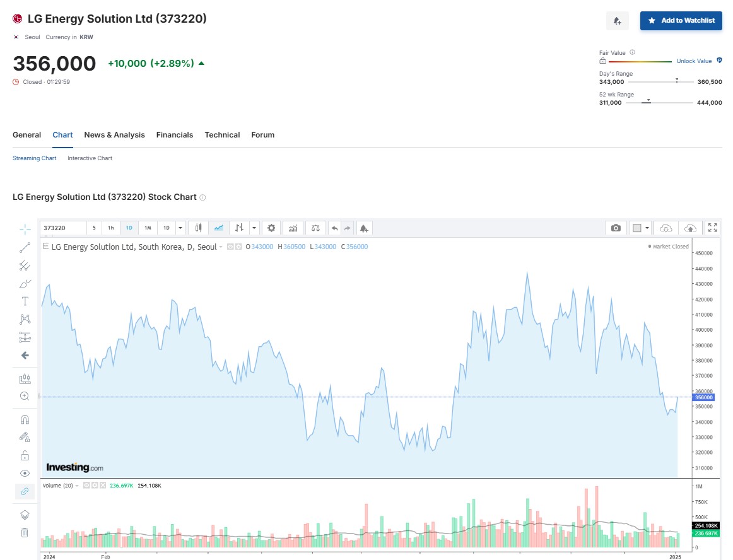Switch to area chart style
Viewport: 733px width, 560px height.
click(x=218, y=228)
